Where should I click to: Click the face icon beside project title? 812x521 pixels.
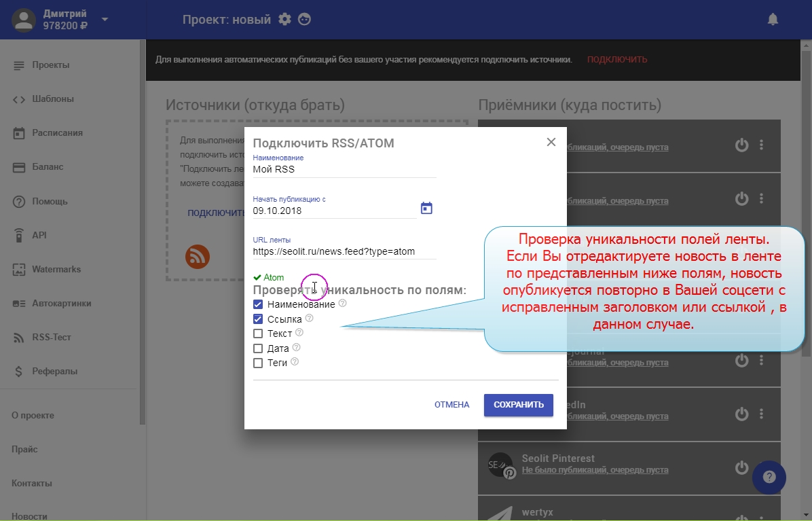[305, 20]
